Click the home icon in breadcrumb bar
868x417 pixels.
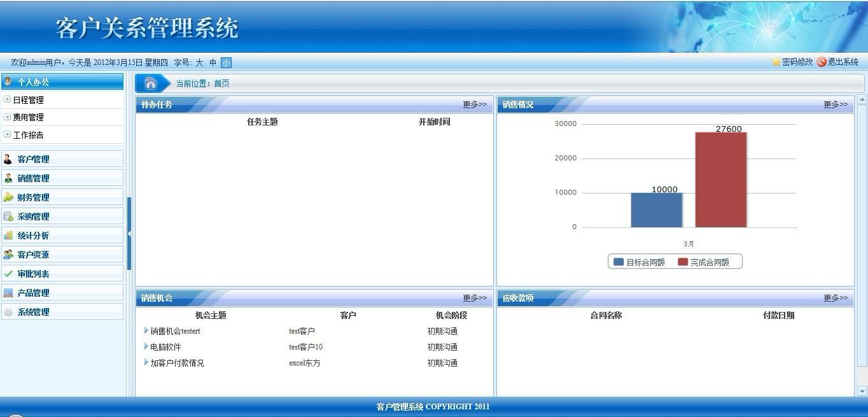pos(151,83)
